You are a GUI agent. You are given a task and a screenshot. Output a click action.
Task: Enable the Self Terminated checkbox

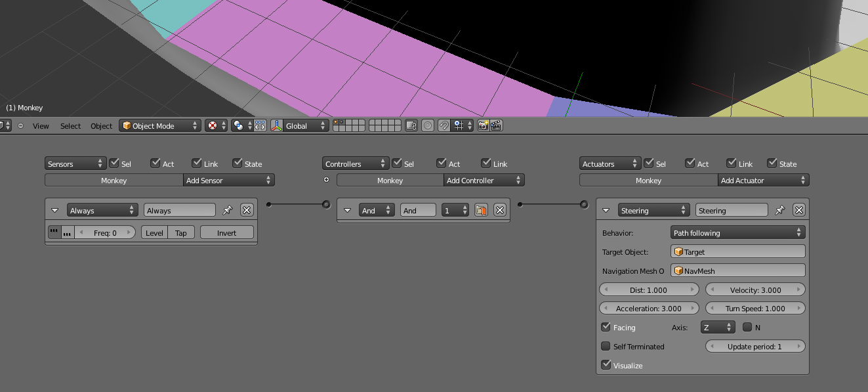pyautogui.click(x=606, y=346)
